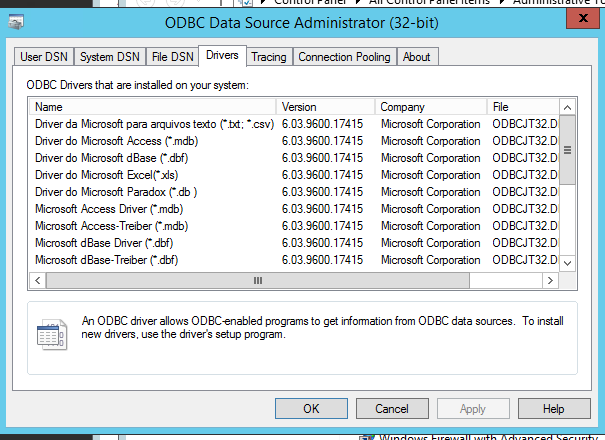Click the horizontal scrollbar left arrow
Image resolution: width=605 pixels, height=440 pixels.
coord(37,280)
